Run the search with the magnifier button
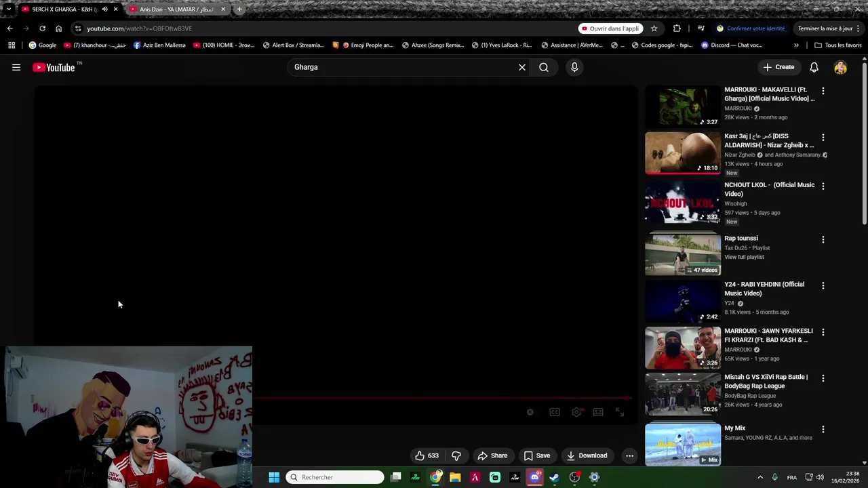This screenshot has height=488, width=868. click(544, 67)
